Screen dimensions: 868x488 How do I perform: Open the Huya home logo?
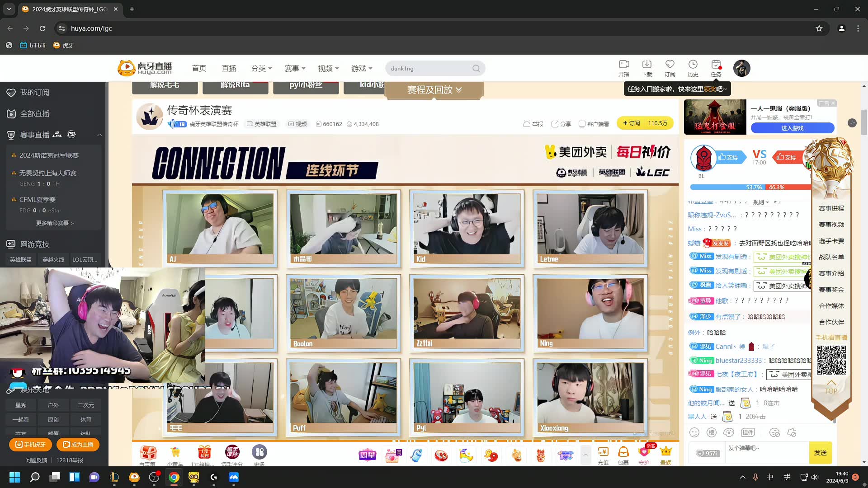[x=145, y=68]
